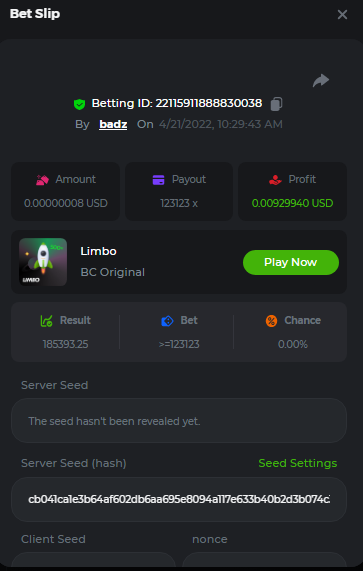The image size is (363, 571).
Task: Open the badz user profile link
Action: click(113, 125)
